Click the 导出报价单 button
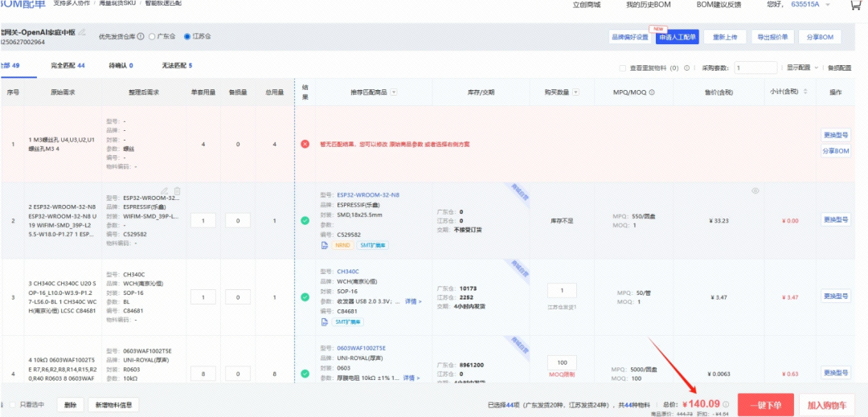The height and width of the screenshot is (417, 868). [x=772, y=37]
